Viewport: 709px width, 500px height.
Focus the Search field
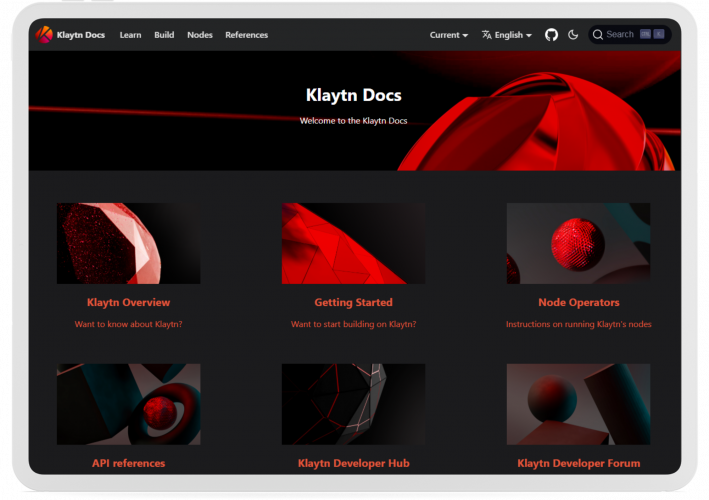coord(629,34)
